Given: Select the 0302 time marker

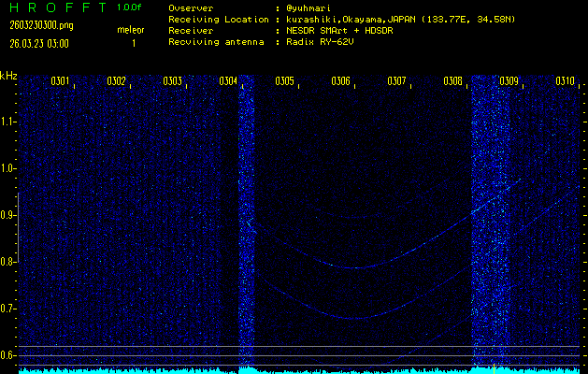Looking at the screenshot, I should (x=117, y=81).
